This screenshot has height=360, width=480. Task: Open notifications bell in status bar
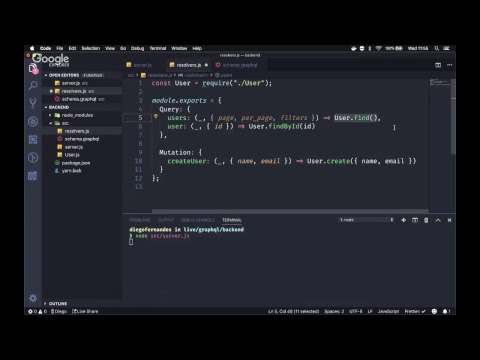point(446,311)
